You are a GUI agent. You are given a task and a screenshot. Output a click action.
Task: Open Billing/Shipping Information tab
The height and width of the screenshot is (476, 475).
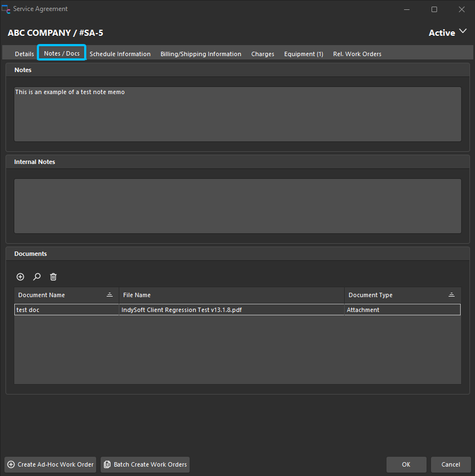(x=201, y=54)
